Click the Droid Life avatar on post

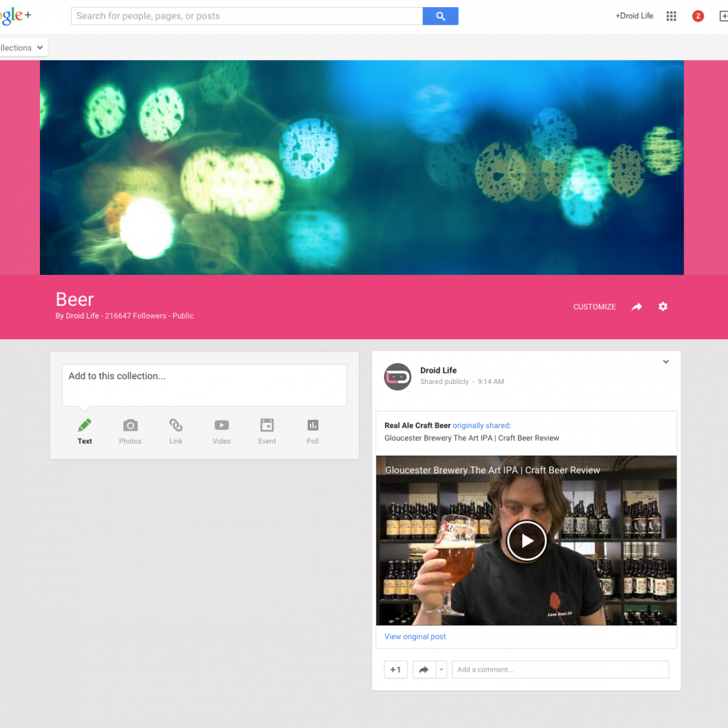pos(398,377)
